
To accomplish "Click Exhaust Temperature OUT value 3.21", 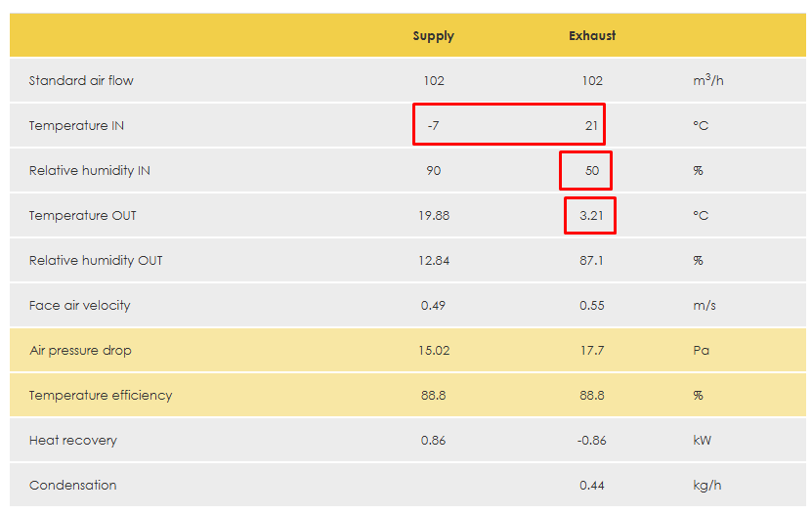I will pos(591,216).
